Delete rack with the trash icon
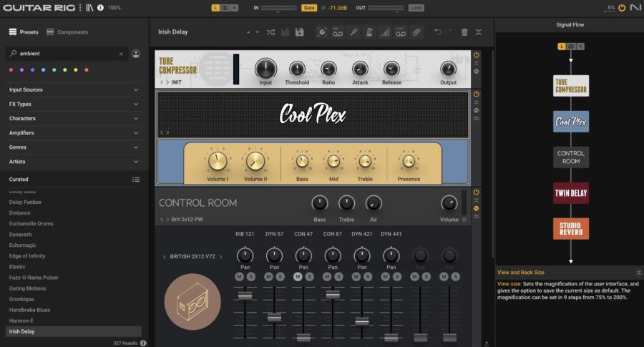This screenshot has width=644, height=347. [464, 32]
